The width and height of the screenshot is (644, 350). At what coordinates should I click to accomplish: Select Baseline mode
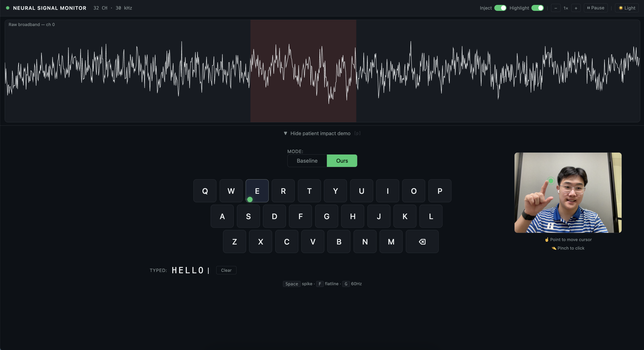pos(307,161)
